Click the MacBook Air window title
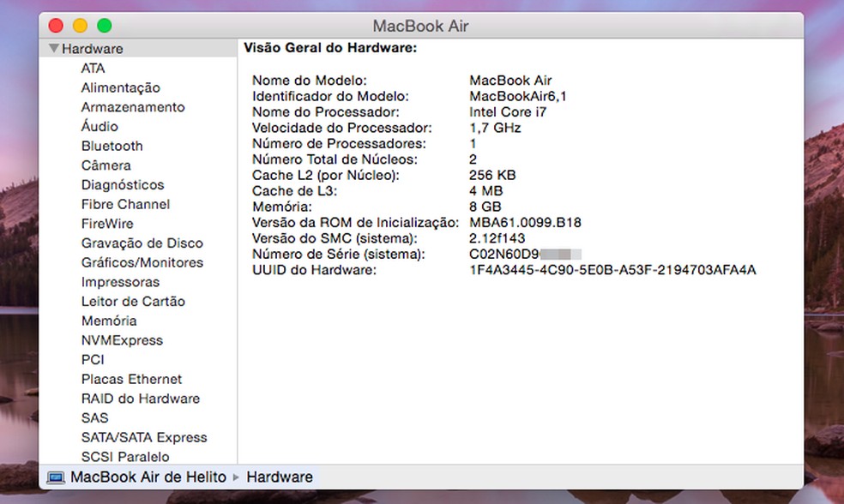This screenshot has width=844, height=504. click(x=420, y=26)
